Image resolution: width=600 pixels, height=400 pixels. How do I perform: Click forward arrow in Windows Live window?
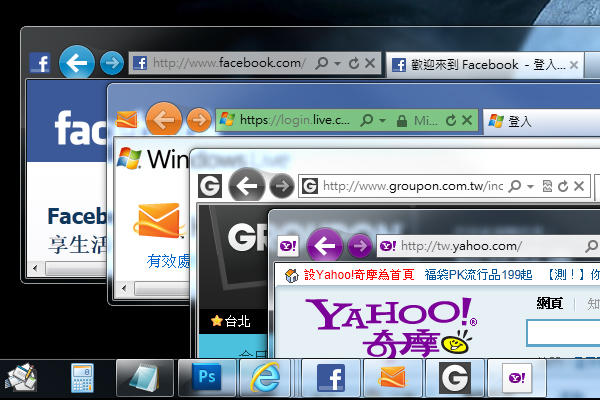pyautogui.click(x=199, y=120)
